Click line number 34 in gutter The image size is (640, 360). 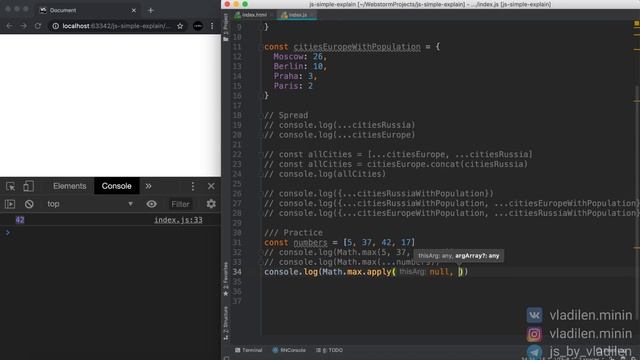pos(237,272)
